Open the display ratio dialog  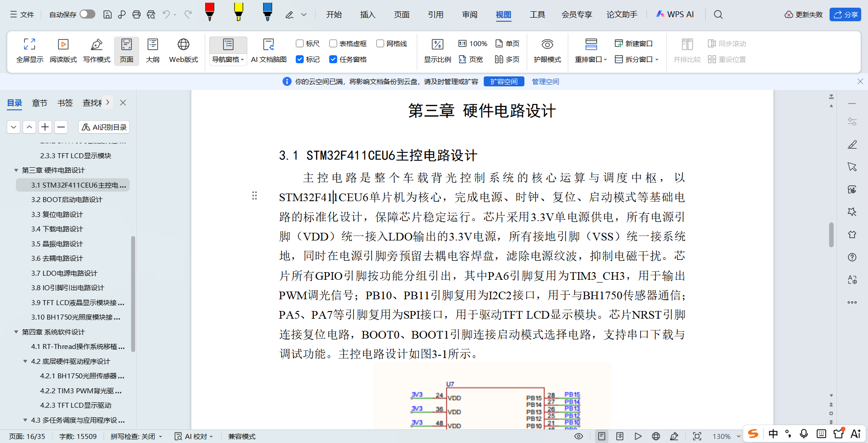tap(437, 50)
